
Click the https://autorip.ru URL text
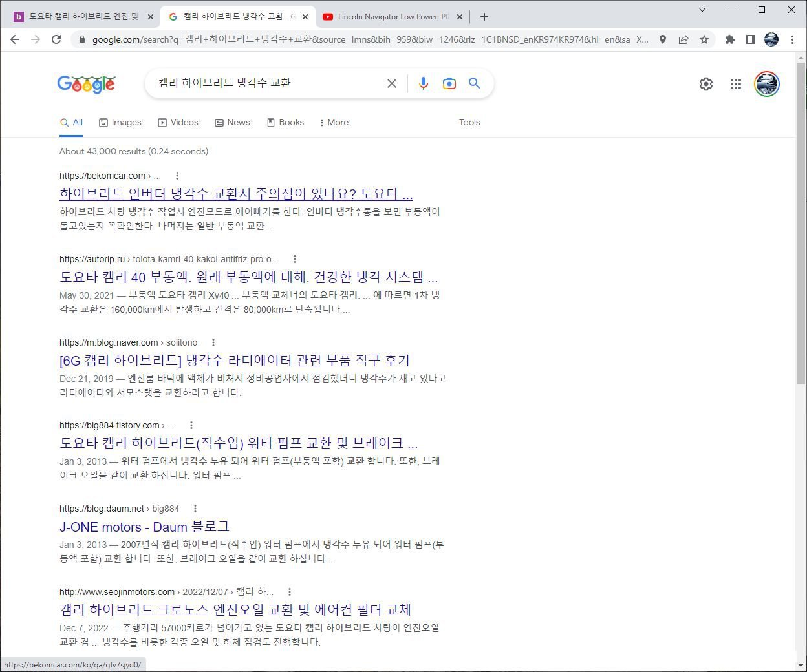coord(92,259)
